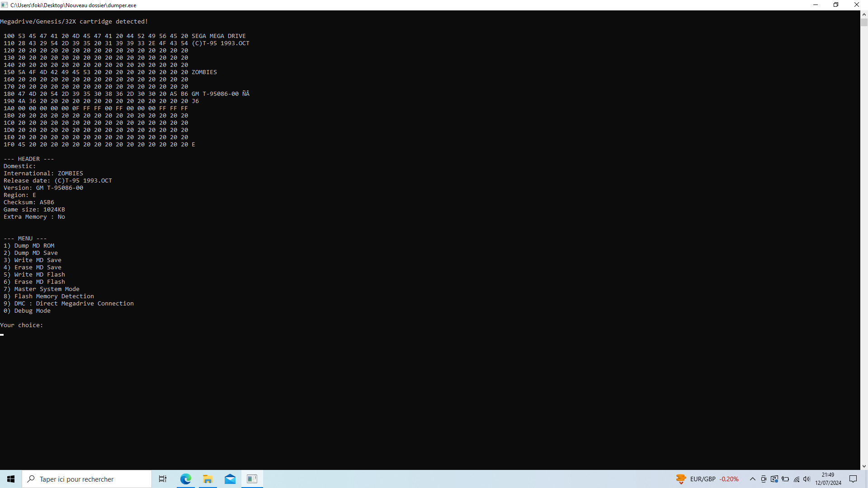868x488 pixels.
Task: Open the Mail app from the taskbar
Action: click(230, 479)
